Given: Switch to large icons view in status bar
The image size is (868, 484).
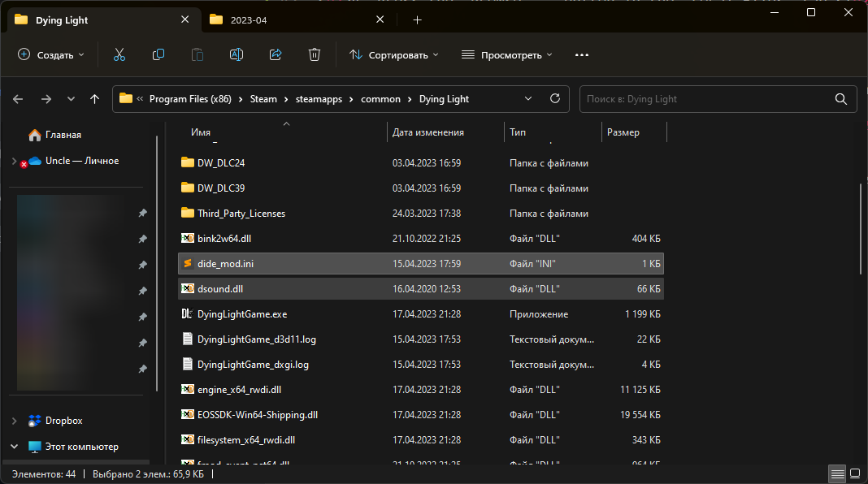Looking at the screenshot, I should pyautogui.click(x=855, y=473).
